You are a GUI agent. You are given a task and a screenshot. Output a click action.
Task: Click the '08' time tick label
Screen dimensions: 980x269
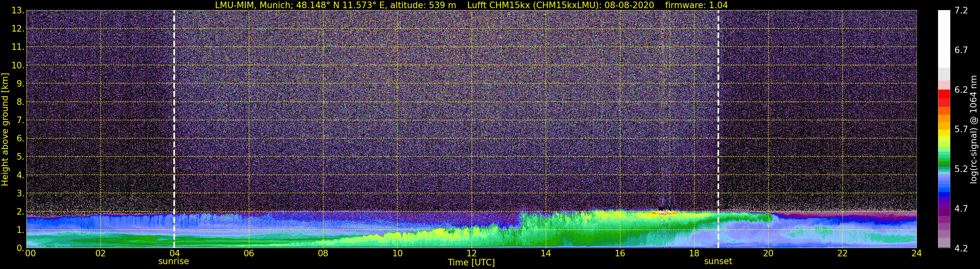[323, 253]
